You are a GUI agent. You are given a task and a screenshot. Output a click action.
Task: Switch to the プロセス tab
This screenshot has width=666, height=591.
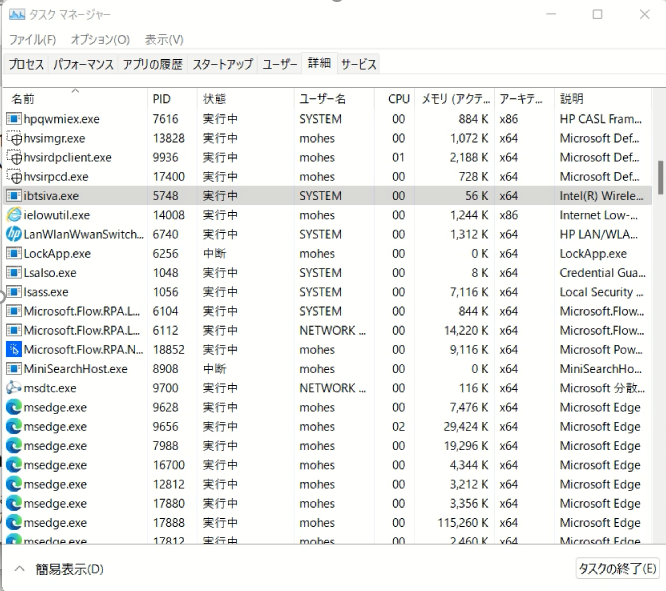tap(26, 64)
